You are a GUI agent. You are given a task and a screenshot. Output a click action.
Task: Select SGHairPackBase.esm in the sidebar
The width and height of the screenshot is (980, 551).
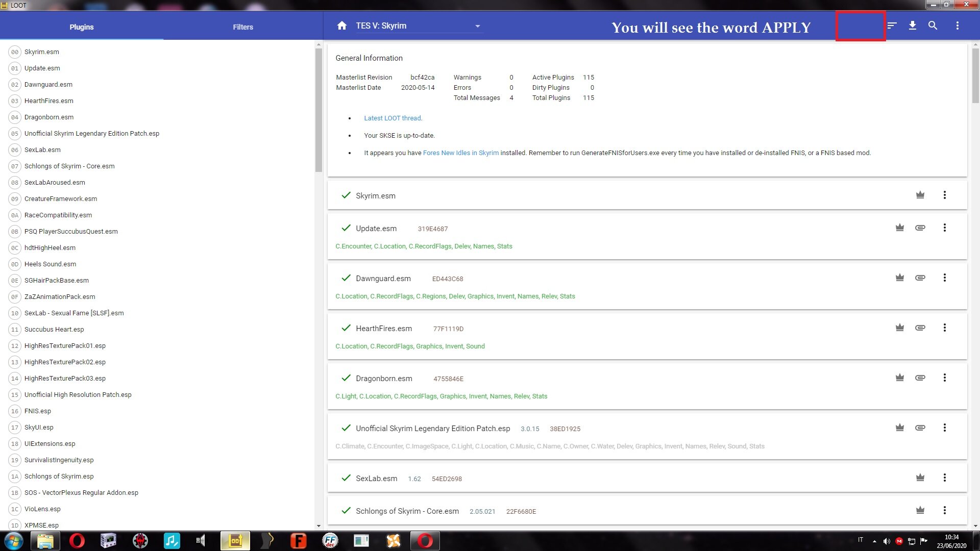(x=158, y=280)
